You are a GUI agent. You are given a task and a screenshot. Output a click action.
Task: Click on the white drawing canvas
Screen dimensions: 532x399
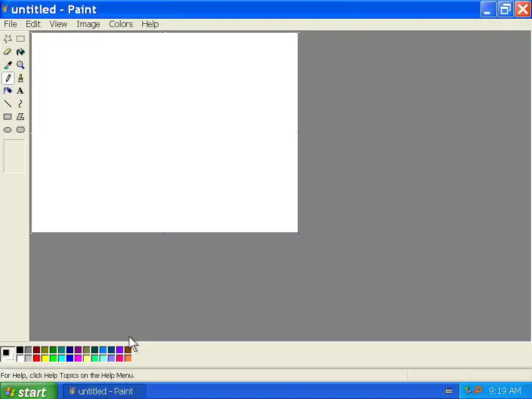click(165, 132)
